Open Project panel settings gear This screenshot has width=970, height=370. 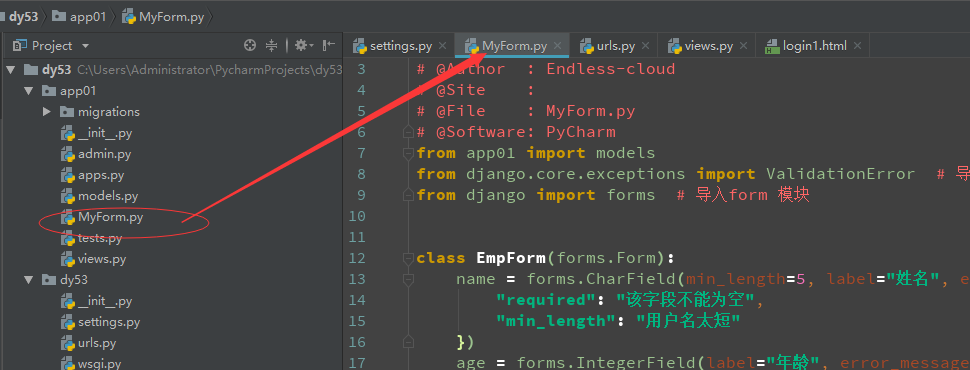click(x=304, y=45)
